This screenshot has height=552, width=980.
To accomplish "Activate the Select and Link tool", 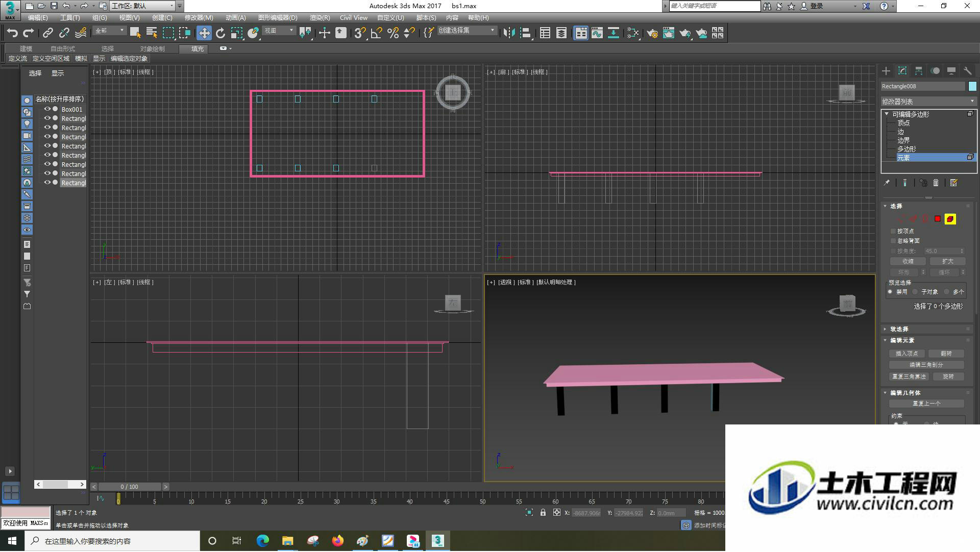I will click(x=47, y=33).
